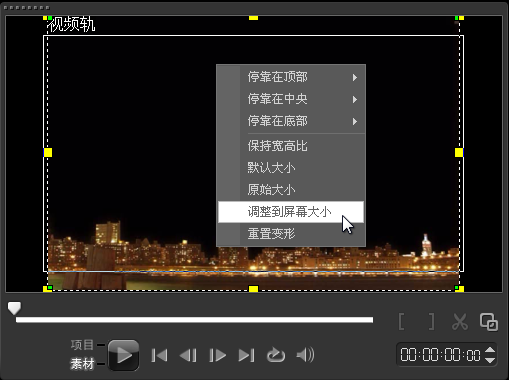Increase timecode with up arrow
Image resolution: width=509 pixels, height=380 pixels.
pos(490,350)
